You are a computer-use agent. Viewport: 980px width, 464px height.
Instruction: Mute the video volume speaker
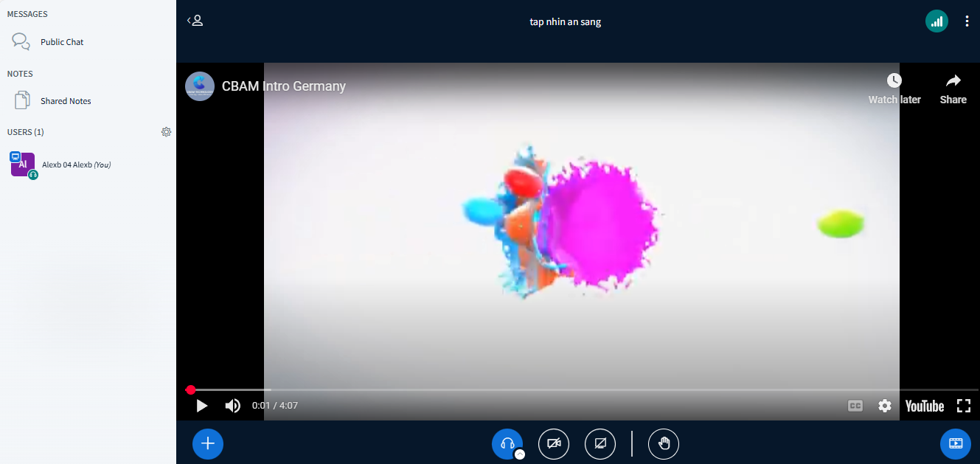click(233, 406)
